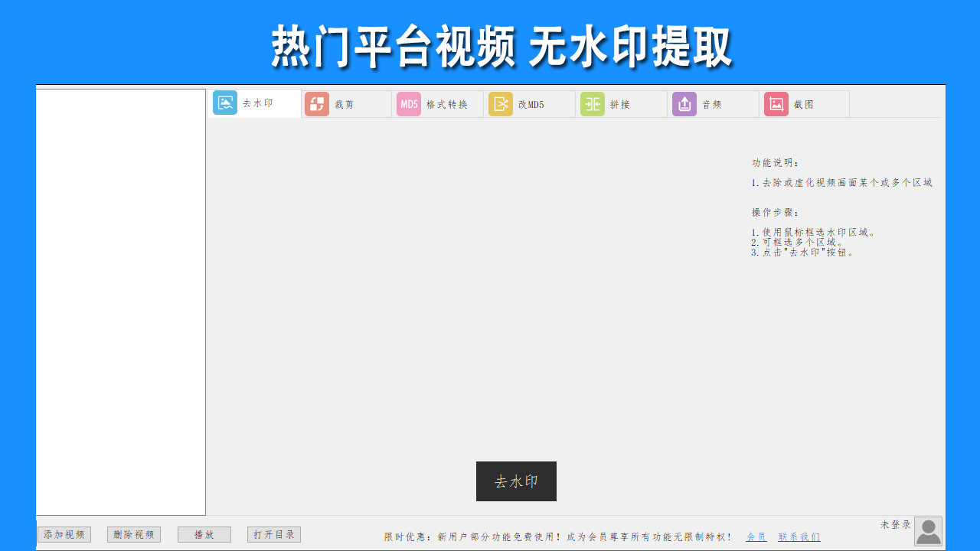Select the 去水印 watermark removal tool icon
The width and height of the screenshot is (980, 551).
(x=224, y=103)
